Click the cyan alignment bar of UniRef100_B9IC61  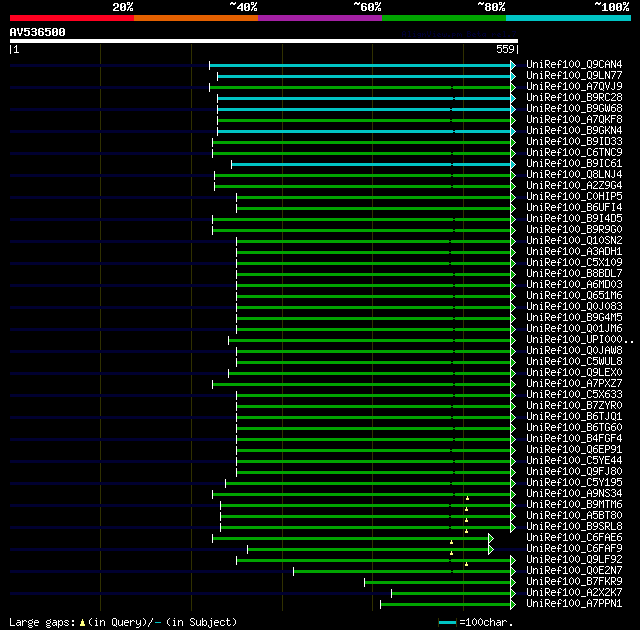(x=371, y=164)
